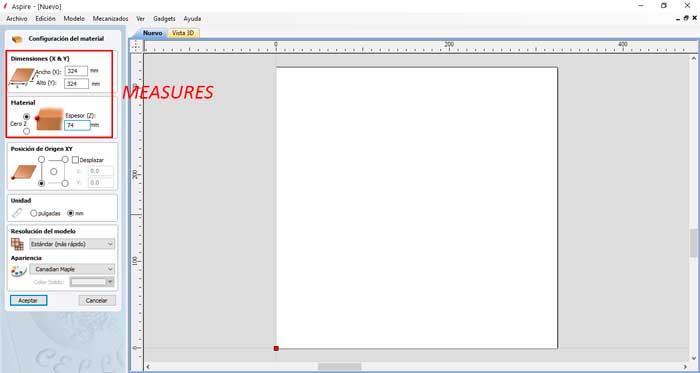Click the Apariencia palette icon
The image size is (700, 373).
click(x=19, y=270)
